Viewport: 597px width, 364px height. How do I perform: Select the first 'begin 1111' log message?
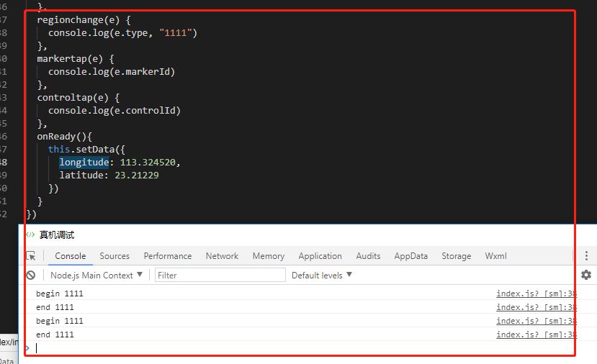(59, 294)
